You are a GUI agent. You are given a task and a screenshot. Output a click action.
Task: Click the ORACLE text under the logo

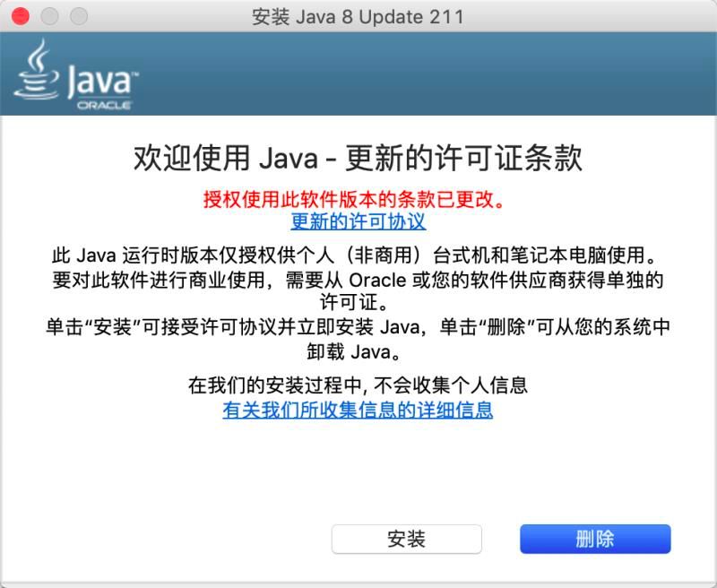(104, 105)
